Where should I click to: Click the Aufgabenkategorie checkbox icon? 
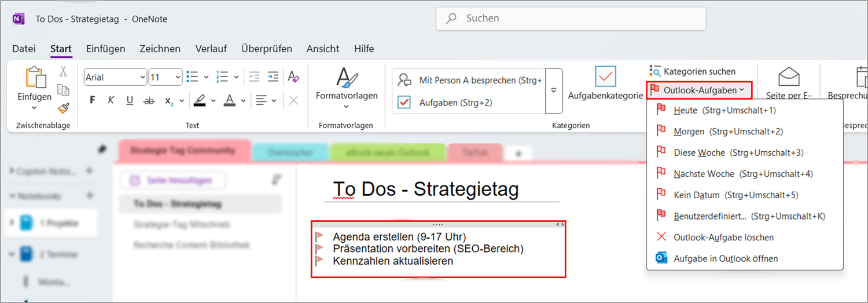click(606, 76)
